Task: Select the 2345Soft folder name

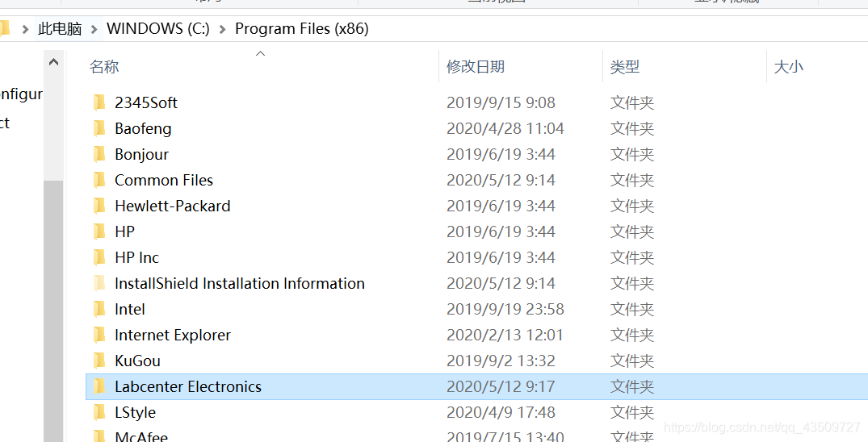Action: (x=146, y=102)
